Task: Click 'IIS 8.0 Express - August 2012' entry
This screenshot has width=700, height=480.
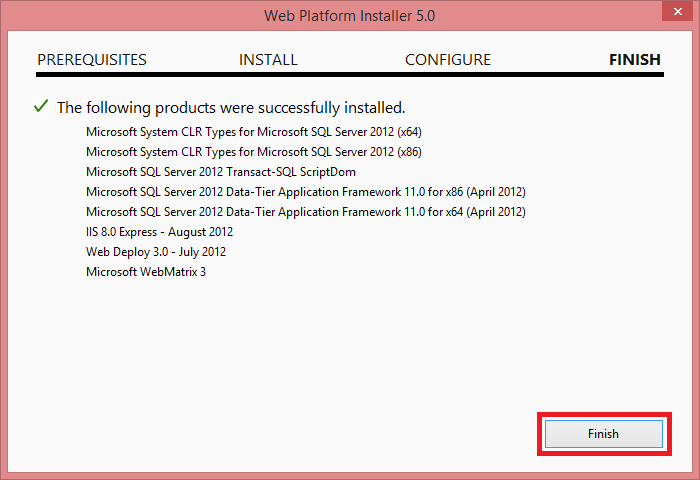Action: click(x=159, y=232)
